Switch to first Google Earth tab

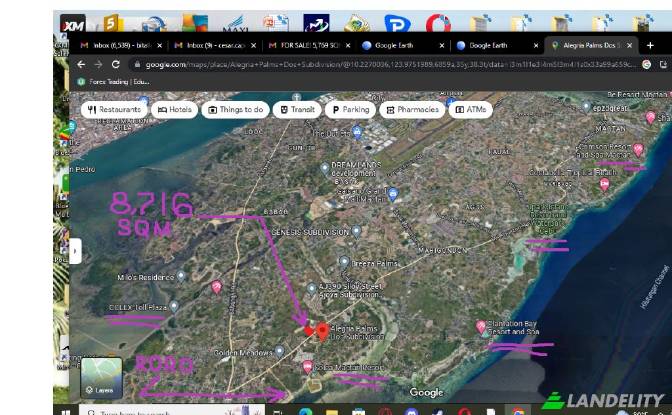[397, 45]
